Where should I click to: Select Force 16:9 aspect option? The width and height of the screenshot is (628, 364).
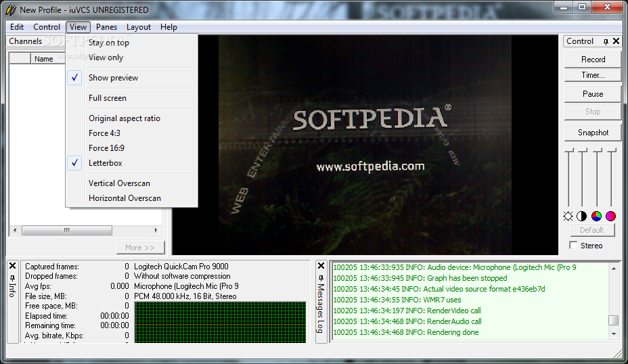pyautogui.click(x=131, y=148)
